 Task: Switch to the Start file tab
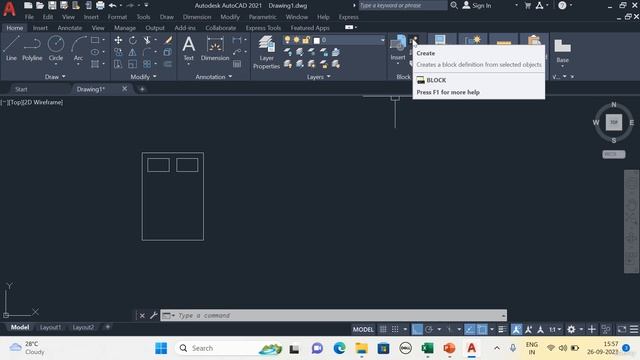click(21, 89)
